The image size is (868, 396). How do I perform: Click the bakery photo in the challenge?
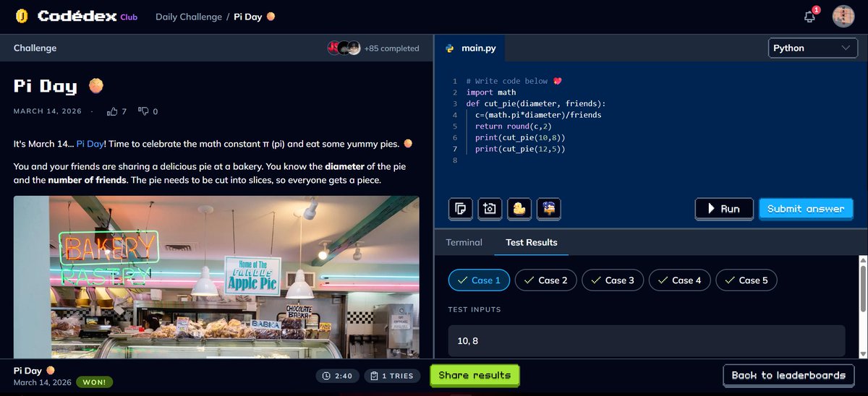(x=216, y=277)
